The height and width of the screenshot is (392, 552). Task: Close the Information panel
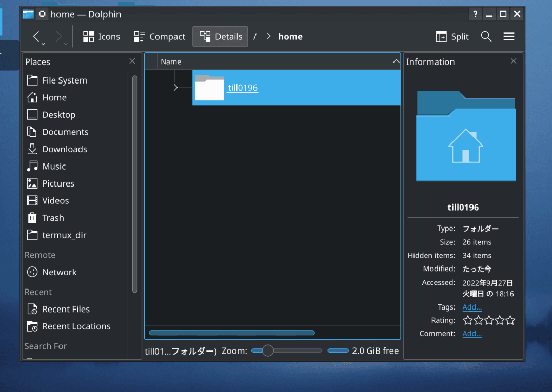tap(514, 61)
